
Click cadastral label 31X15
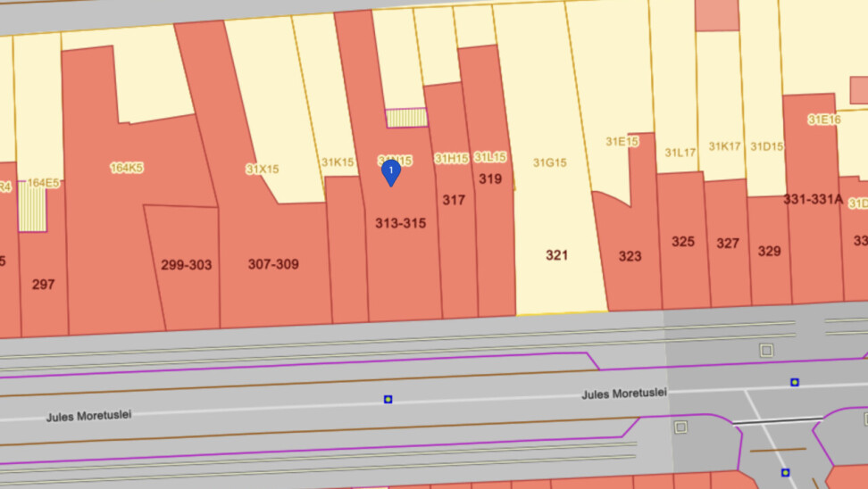[263, 169]
